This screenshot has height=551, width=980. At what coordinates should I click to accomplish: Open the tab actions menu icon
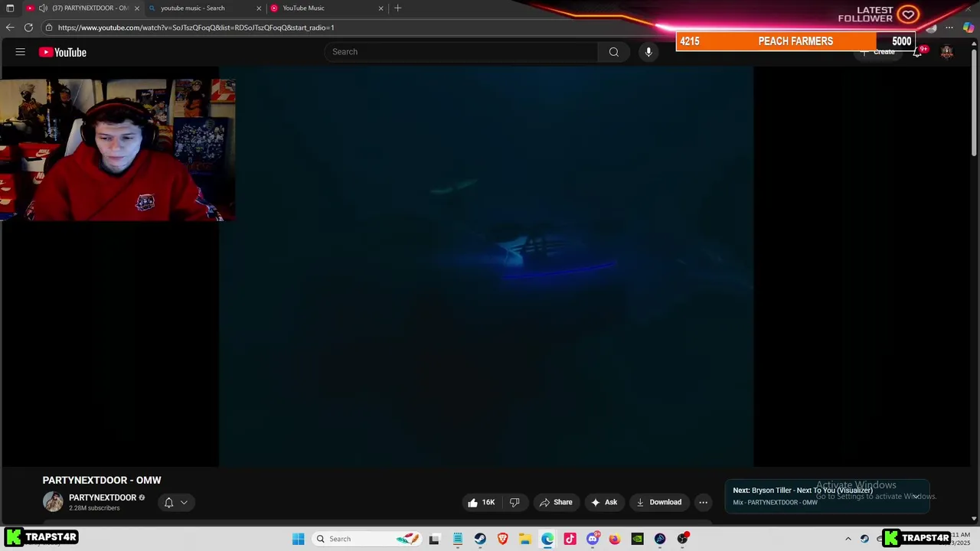[10, 8]
